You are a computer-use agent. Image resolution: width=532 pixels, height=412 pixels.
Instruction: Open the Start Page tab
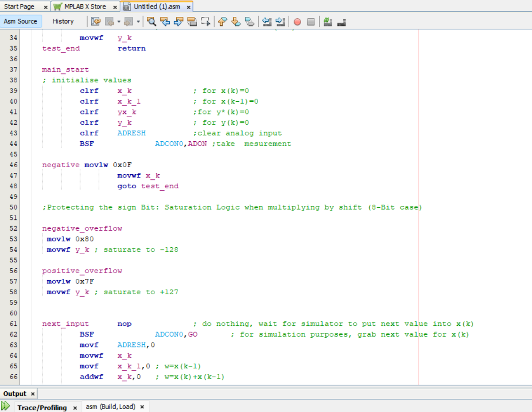pyautogui.click(x=19, y=7)
